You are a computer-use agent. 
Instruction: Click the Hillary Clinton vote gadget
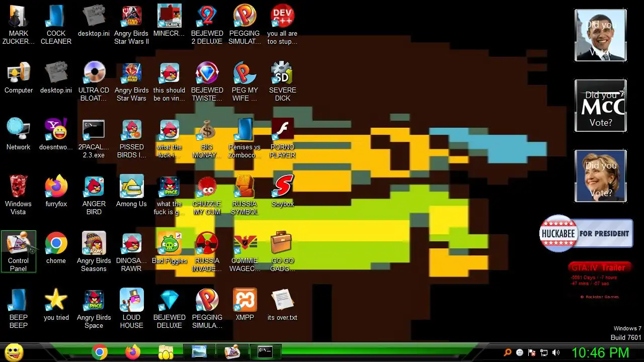(x=601, y=176)
